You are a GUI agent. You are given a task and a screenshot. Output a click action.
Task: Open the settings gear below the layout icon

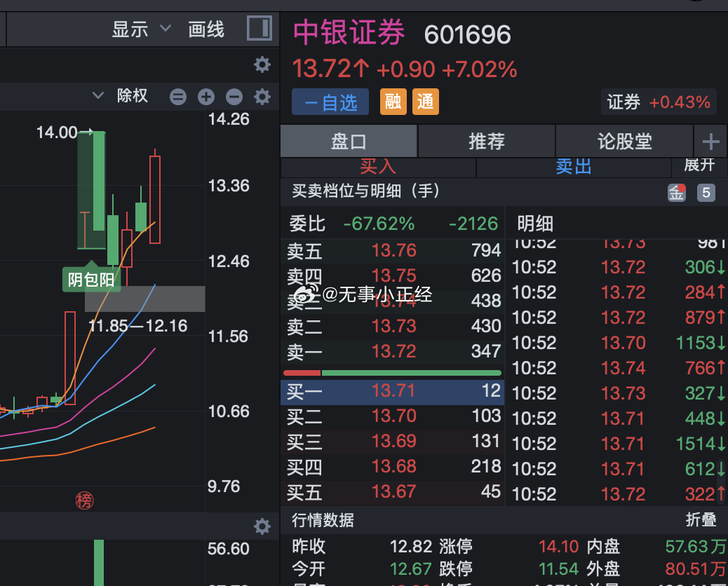(262, 64)
